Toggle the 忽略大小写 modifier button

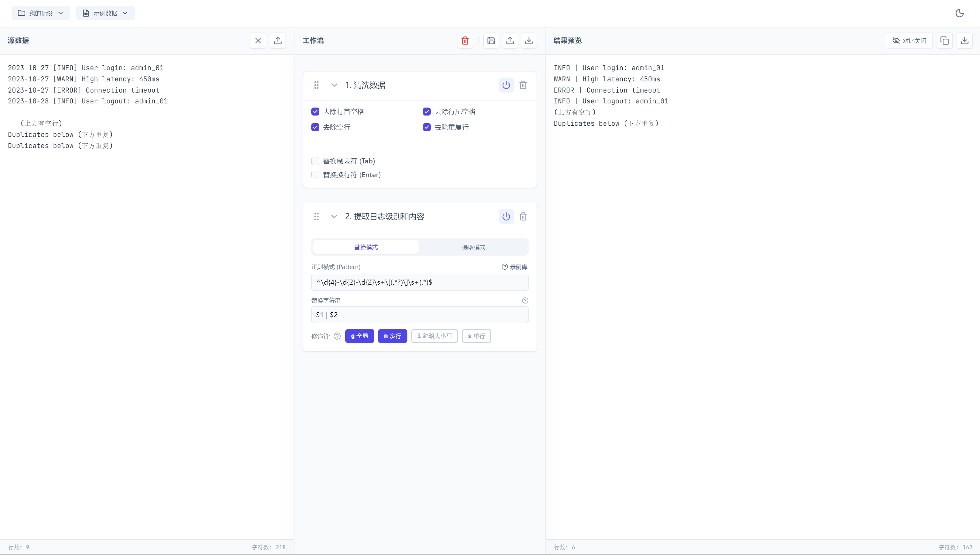click(x=434, y=336)
